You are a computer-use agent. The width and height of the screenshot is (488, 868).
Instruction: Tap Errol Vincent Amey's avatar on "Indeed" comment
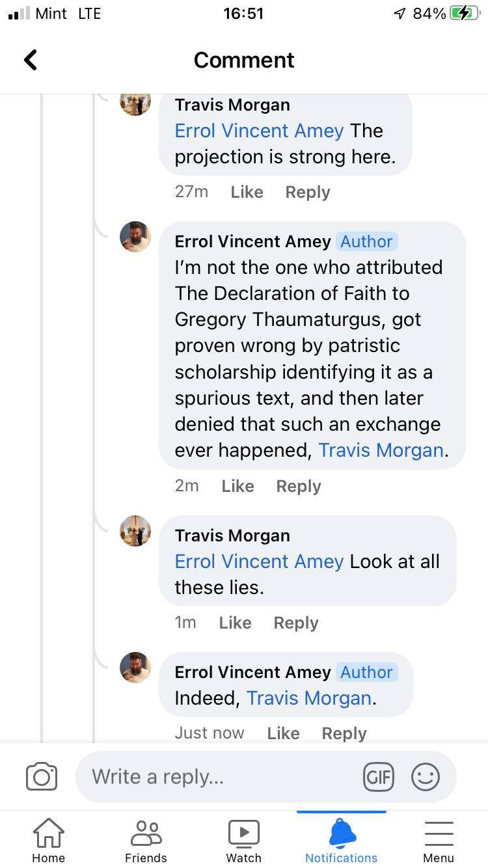[135, 668]
